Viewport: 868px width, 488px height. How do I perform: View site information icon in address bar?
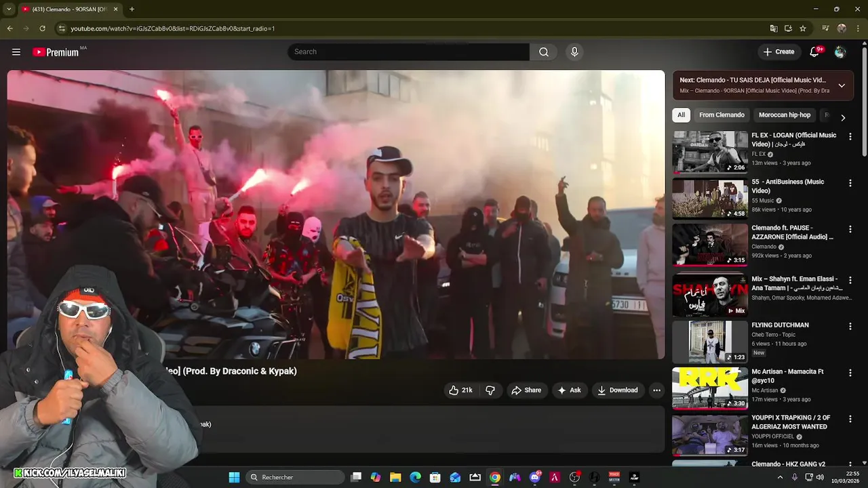(62, 28)
